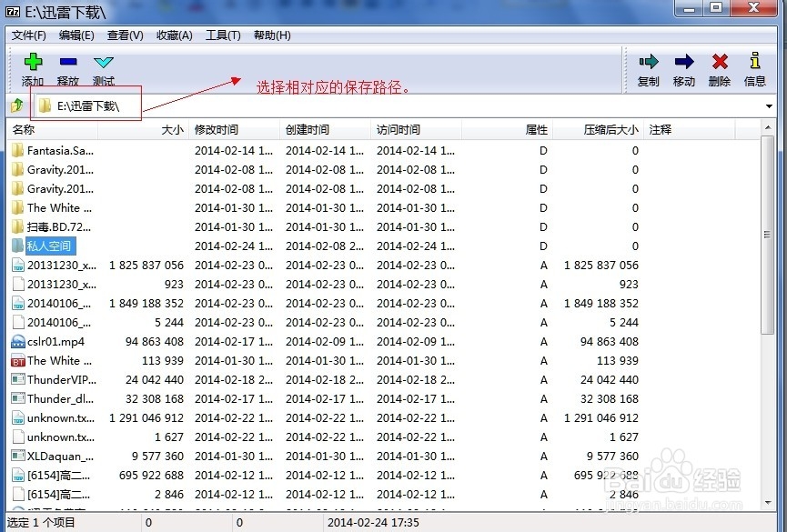
Task: Select the Fantasia.Sa... folder icon
Action: coord(17,151)
